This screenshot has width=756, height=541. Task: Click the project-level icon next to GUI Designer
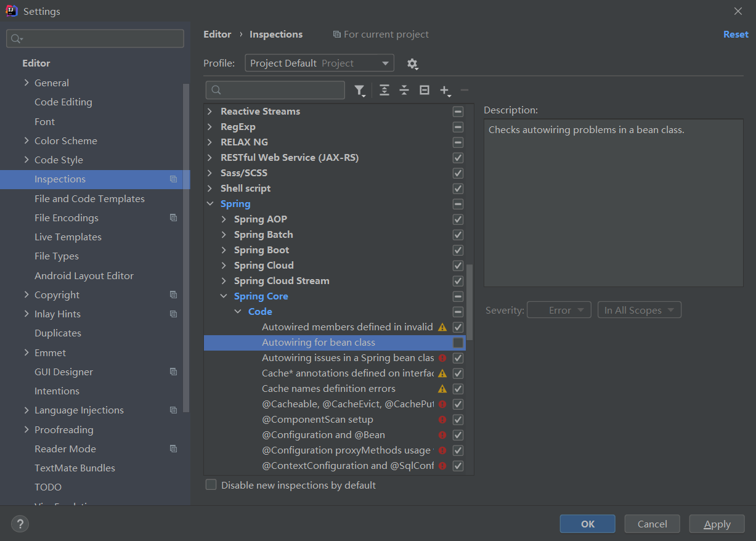pos(173,372)
